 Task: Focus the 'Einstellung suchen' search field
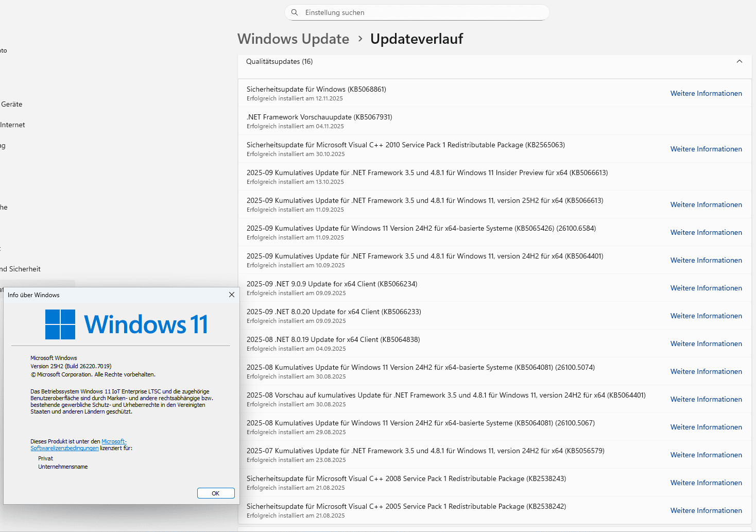[x=417, y=12]
